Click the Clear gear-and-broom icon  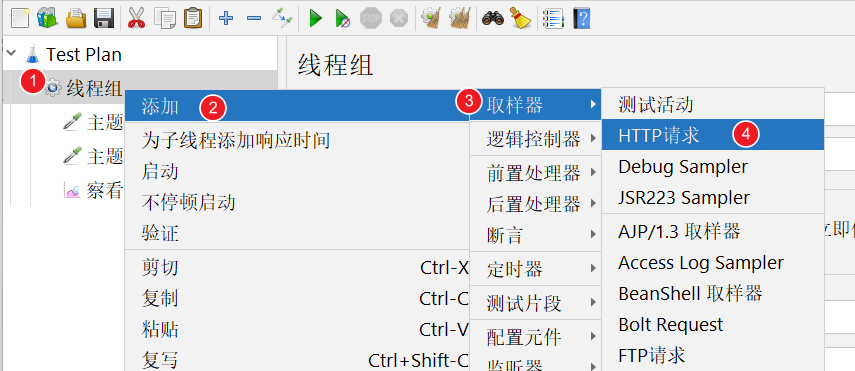click(x=431, y=19)
